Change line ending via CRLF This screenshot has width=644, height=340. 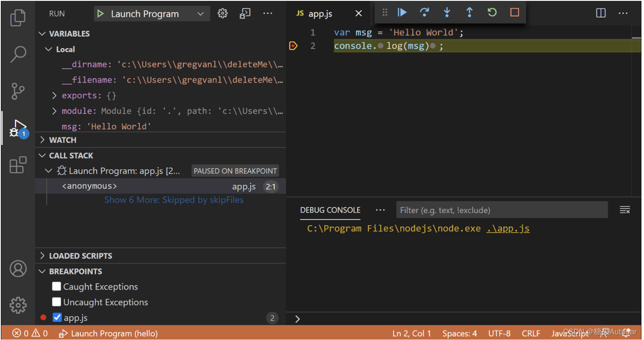point(531,334)
